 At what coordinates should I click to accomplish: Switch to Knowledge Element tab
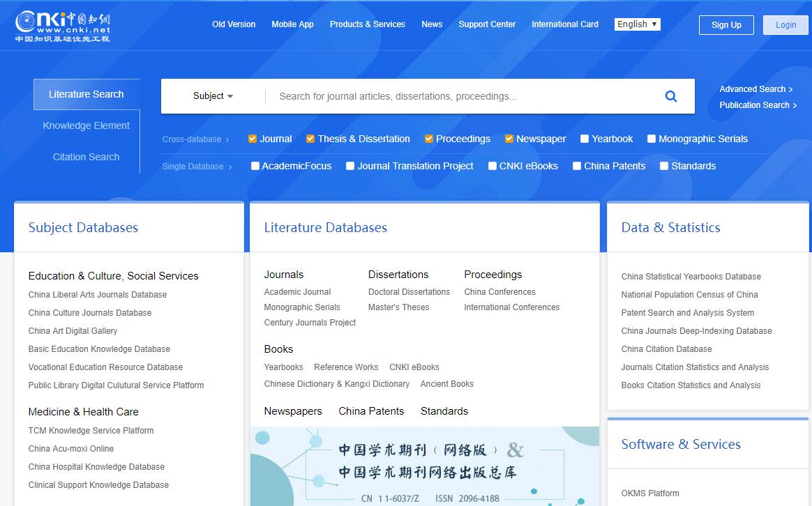click(x=87, y=125)
